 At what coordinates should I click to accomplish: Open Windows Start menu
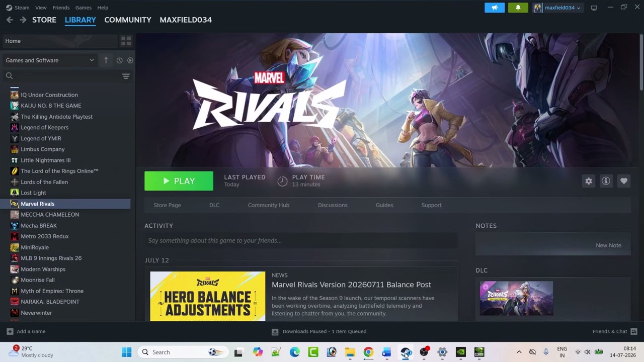coord(126,352)
